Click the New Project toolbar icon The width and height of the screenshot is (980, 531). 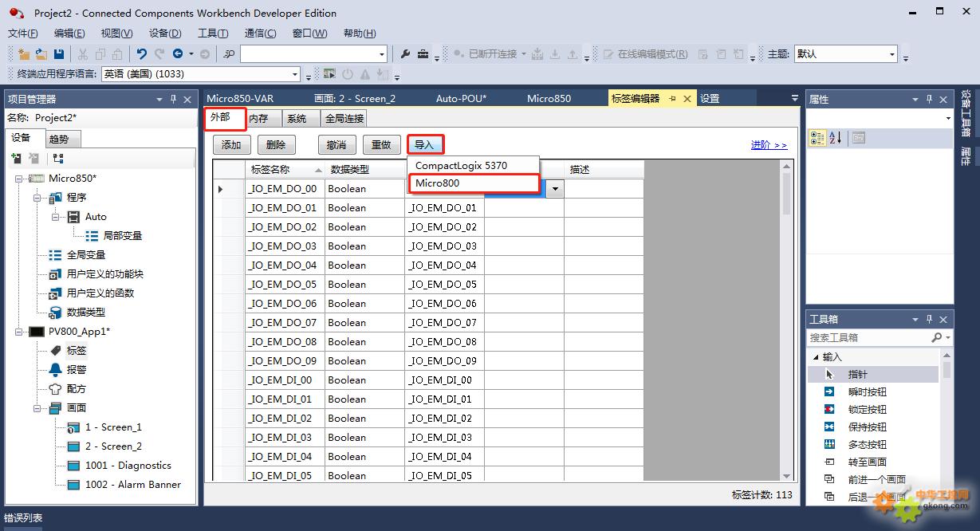coord(24,54)
